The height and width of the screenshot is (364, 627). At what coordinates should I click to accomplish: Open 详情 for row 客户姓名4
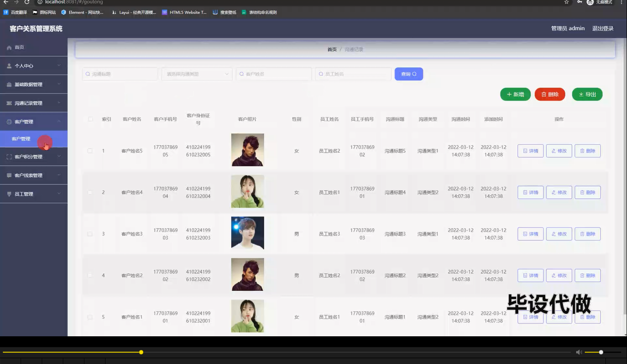point(531,192)
